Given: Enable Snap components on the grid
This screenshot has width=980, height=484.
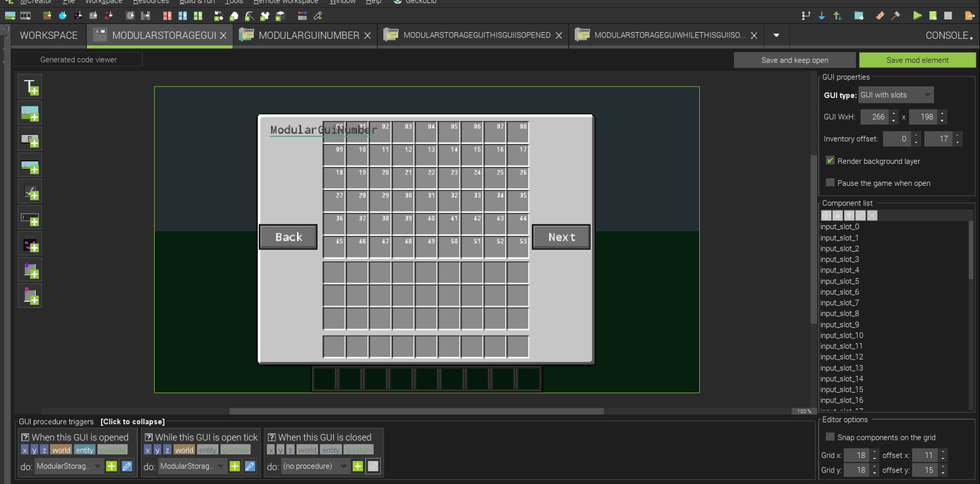Looking at the screenshot, I should [x=830, y=437].
